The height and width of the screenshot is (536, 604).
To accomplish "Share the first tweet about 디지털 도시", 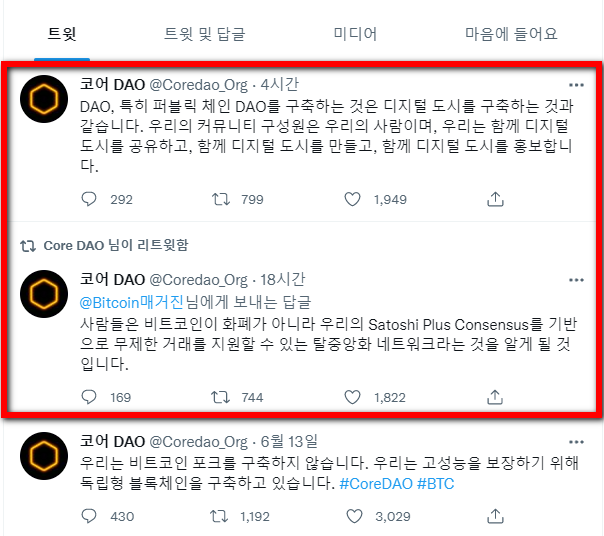I will [495, 199].
